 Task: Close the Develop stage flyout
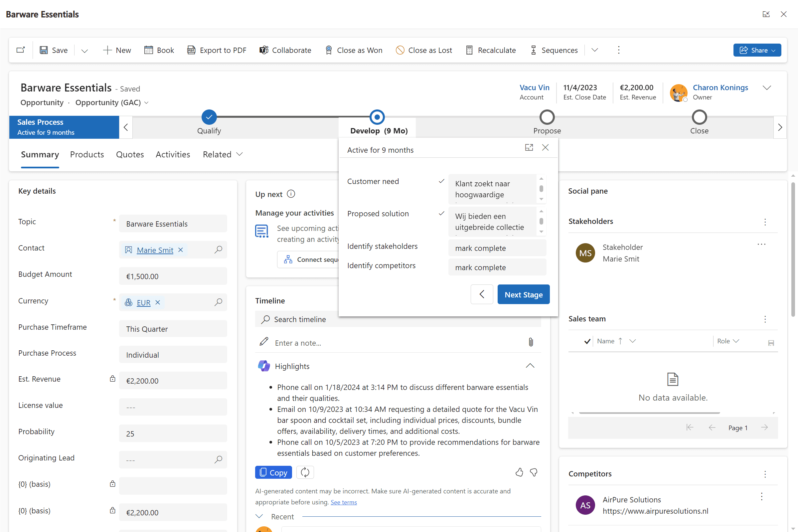click(x=545, y=147)
